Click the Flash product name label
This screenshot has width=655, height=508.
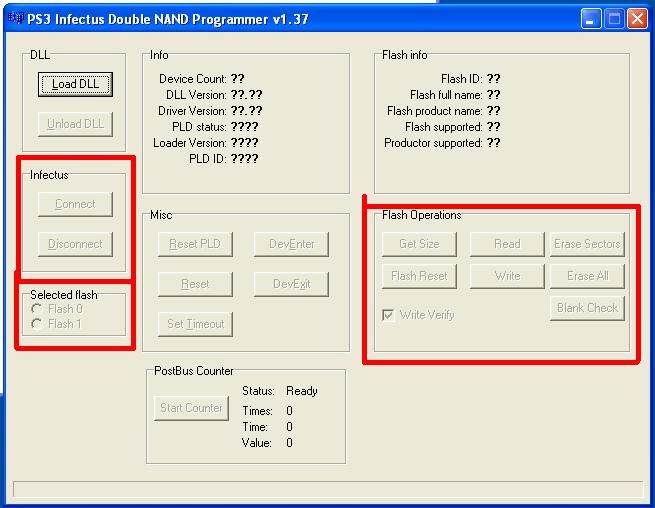[434, 111]
